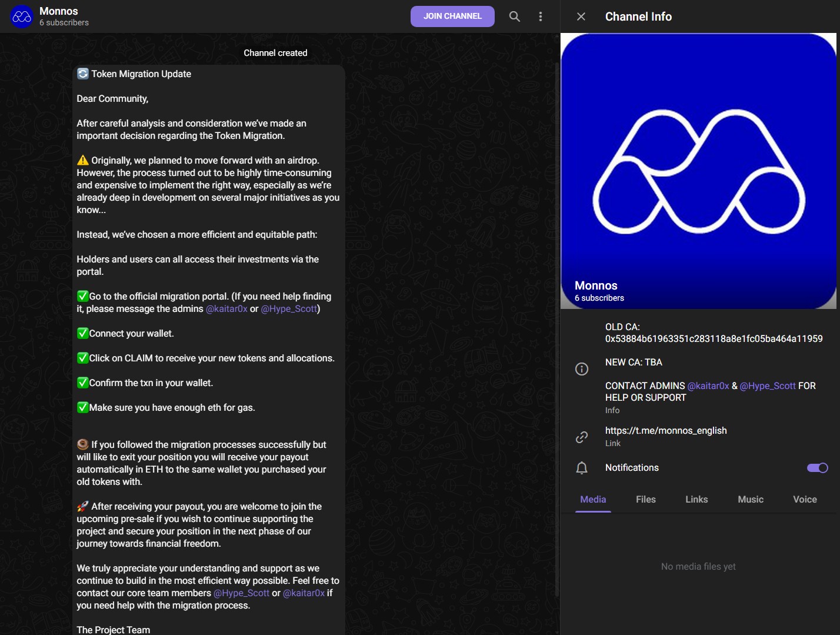Close the Channel Info panel
This screenshot has height=635, width=840.
click(581, 16)
